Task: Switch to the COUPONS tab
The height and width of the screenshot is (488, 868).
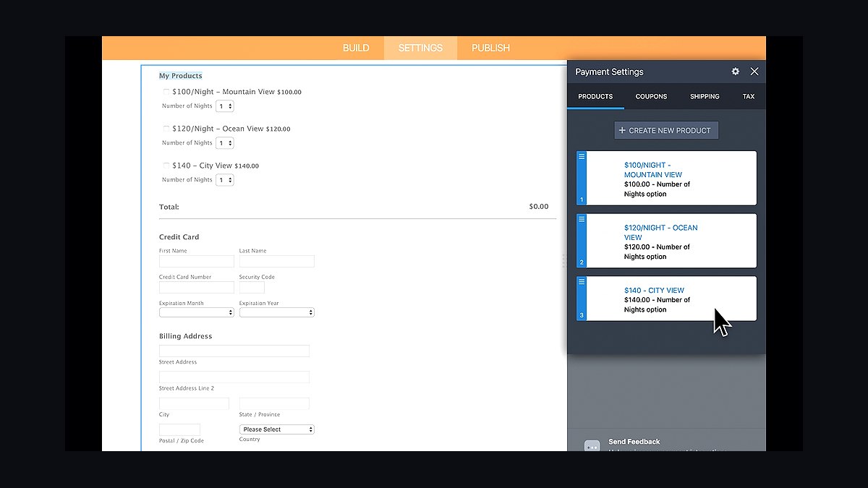Action: 651,96
